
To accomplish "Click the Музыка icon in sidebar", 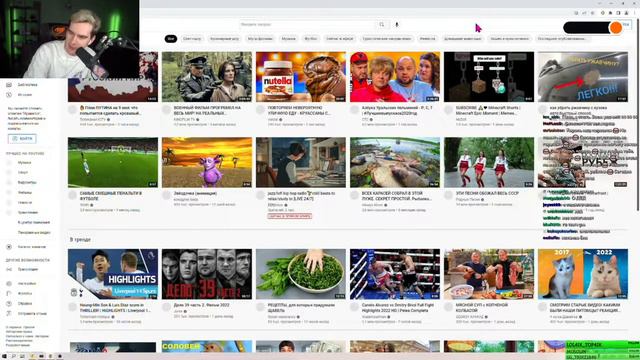I will pos(9,162).
